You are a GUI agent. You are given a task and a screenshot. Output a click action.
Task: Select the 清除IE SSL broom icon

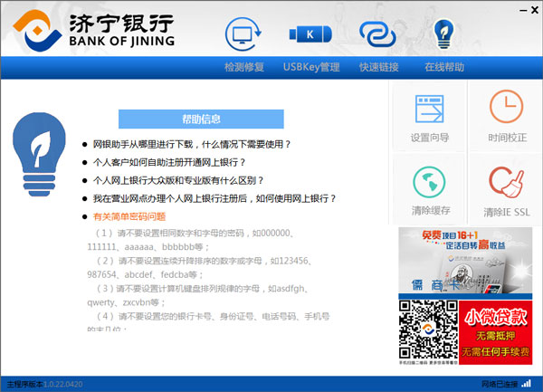click(507, 182)
